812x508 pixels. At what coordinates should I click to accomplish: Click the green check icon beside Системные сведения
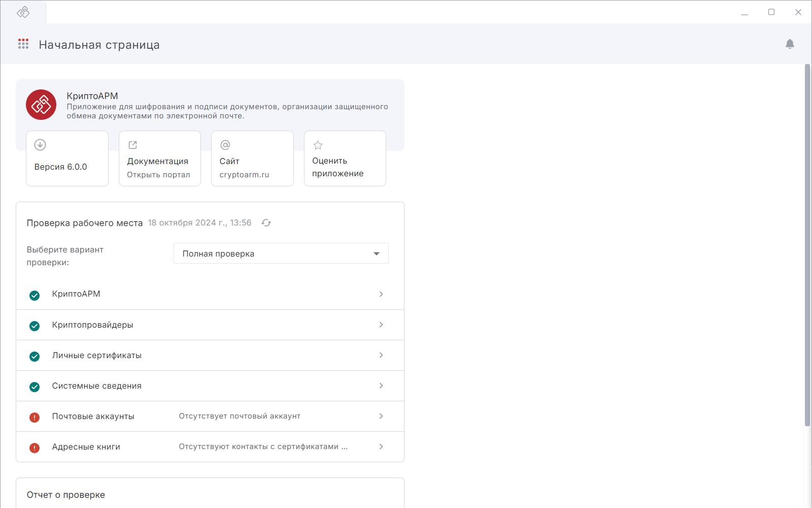click(35, 387)
